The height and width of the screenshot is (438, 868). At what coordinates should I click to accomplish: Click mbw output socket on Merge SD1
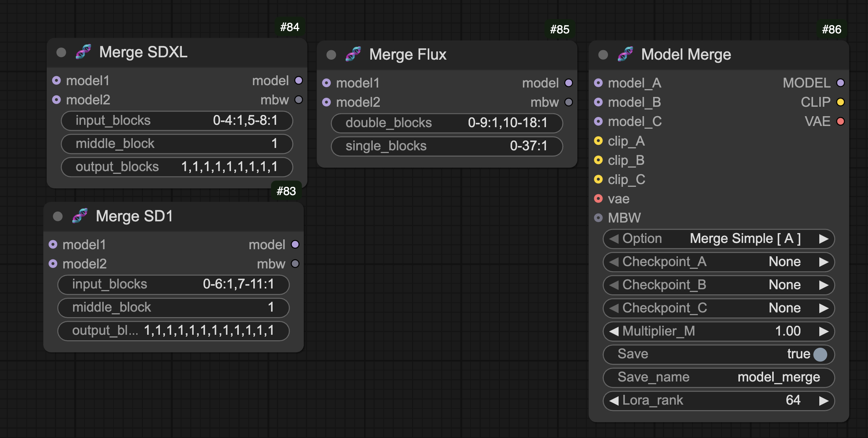tap(295, 264)
